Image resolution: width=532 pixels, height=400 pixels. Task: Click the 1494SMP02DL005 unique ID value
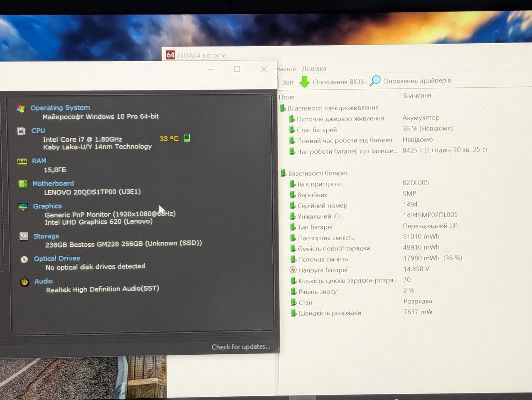430,215
